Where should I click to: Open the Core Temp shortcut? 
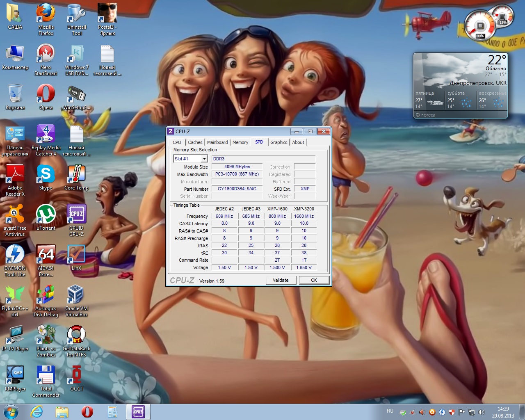tap(77, 177)
